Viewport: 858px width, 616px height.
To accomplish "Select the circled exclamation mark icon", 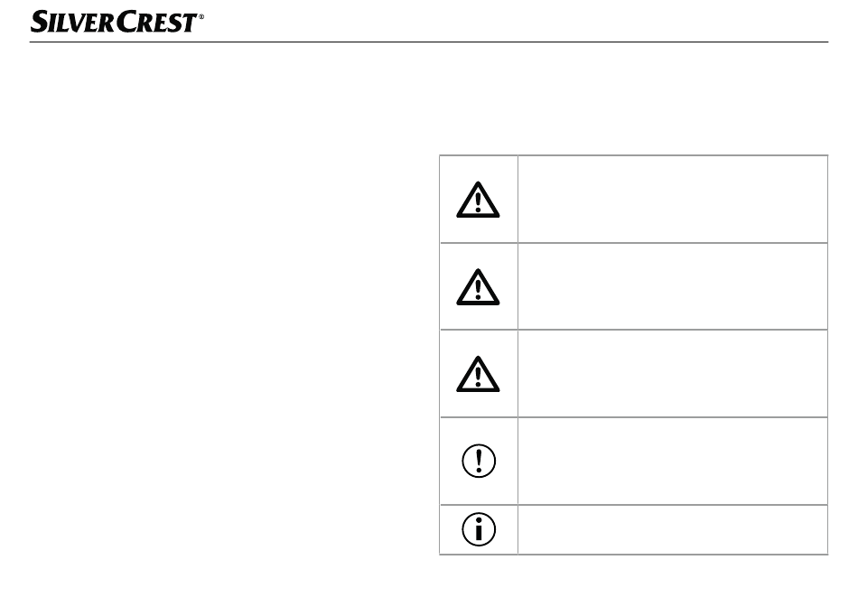I will point(479,461).
